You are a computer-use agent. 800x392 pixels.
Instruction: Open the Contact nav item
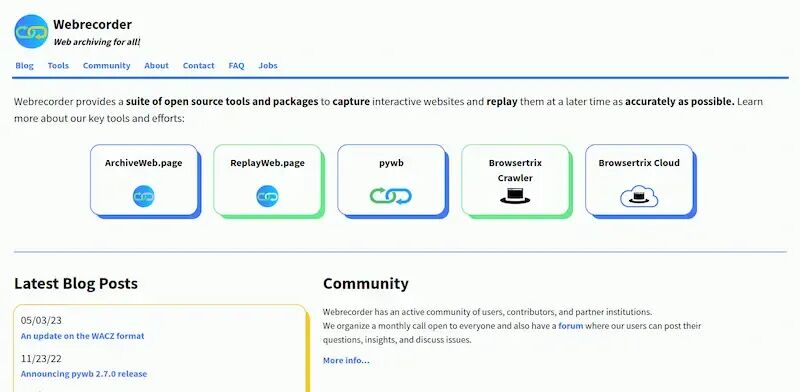point(198,65)
